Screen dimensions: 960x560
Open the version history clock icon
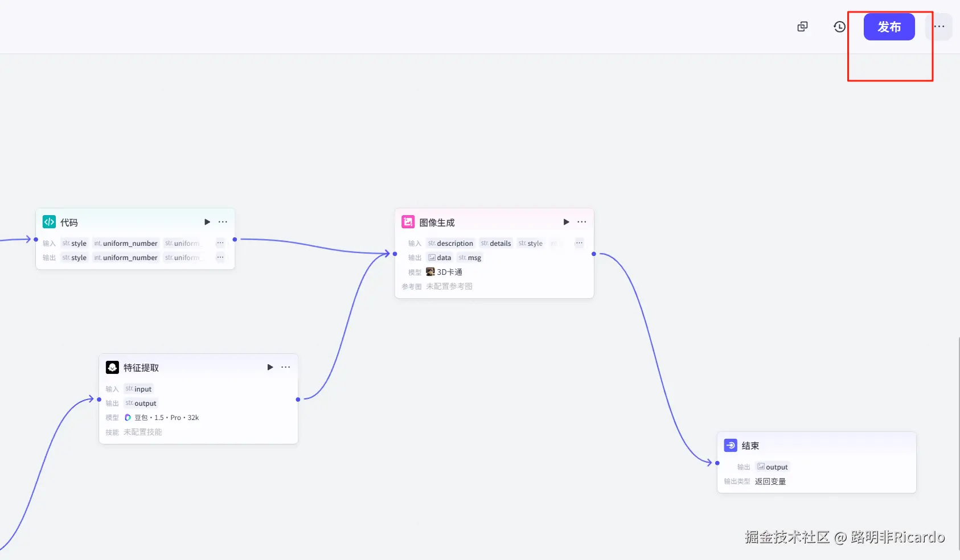(839, 27)
